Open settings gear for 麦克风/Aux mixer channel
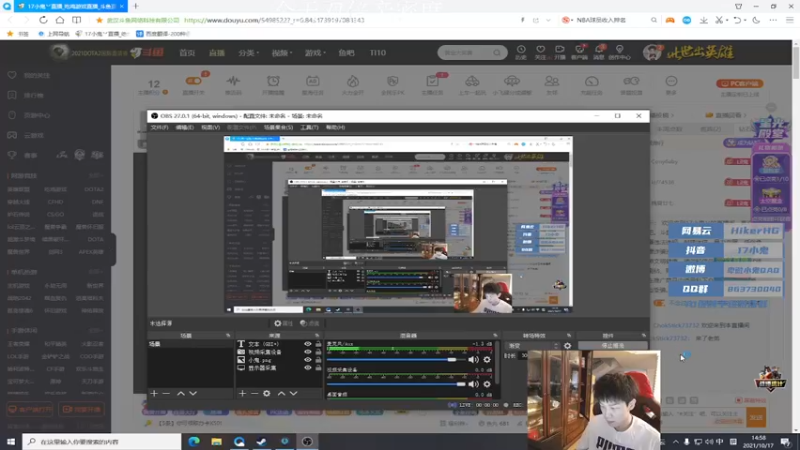This screenshot has height=450, width=800. 487,360
